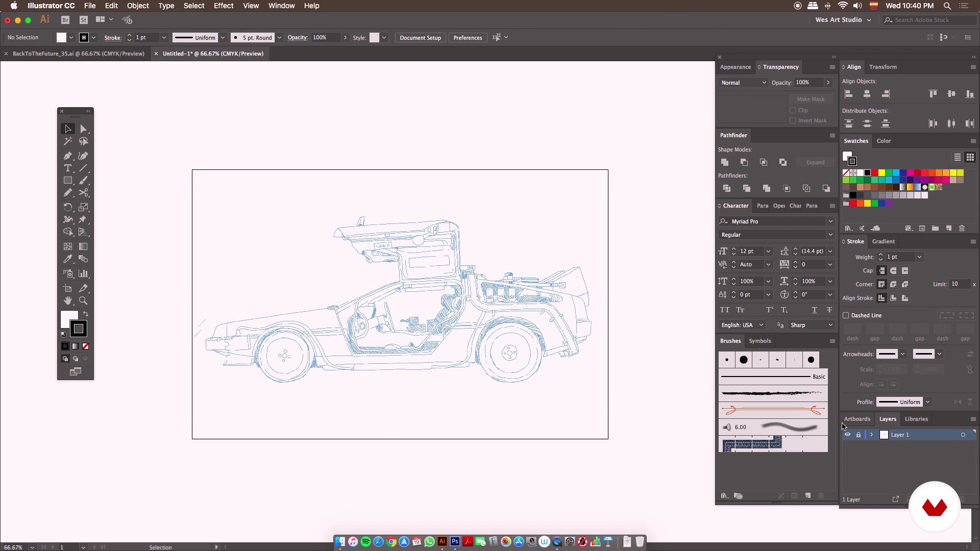The image size is (980, 551).
Task: Select the Hand tool
Action: coord(67,300)
